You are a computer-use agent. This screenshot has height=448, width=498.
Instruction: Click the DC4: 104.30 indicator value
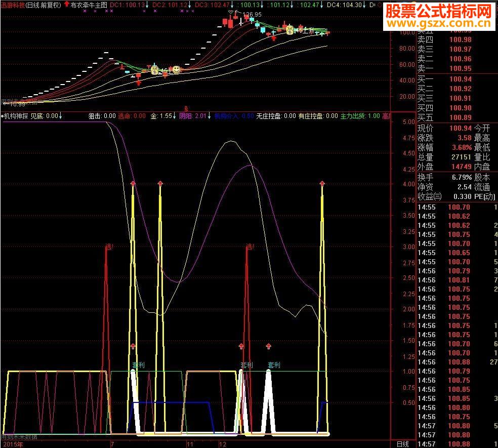pos(344,5)
